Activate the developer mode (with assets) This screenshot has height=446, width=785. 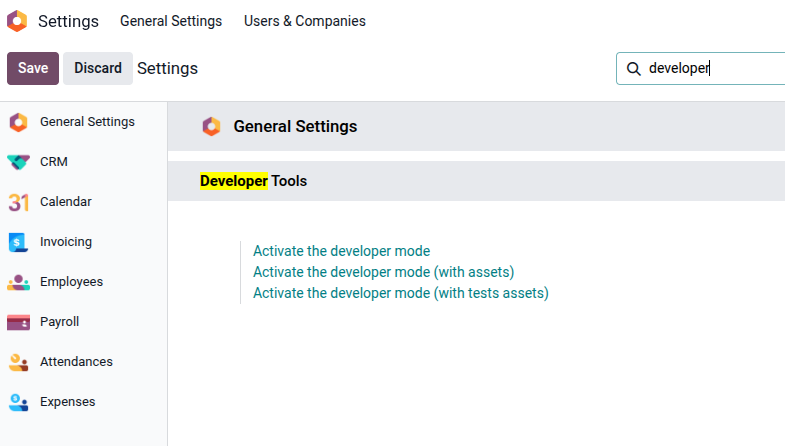coord(383,272)
